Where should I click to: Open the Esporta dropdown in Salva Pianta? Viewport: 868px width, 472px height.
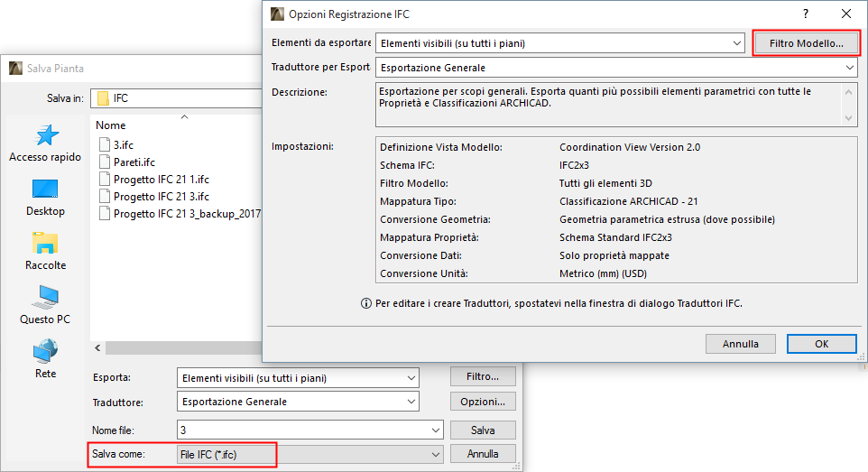[298, 378]
